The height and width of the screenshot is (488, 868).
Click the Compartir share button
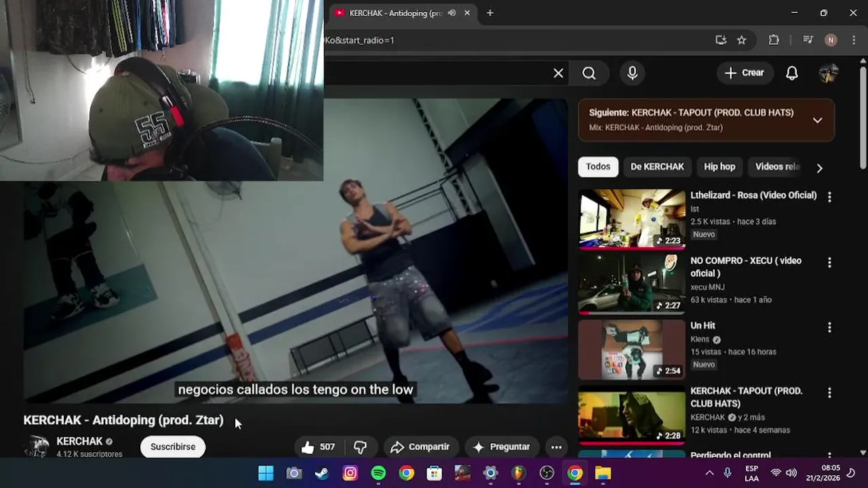[420, 447]
